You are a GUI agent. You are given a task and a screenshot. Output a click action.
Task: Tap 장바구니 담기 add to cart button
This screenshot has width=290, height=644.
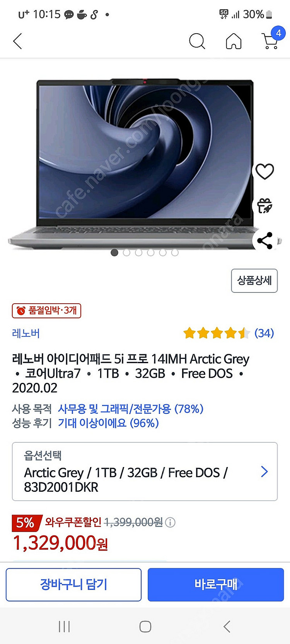73,585
